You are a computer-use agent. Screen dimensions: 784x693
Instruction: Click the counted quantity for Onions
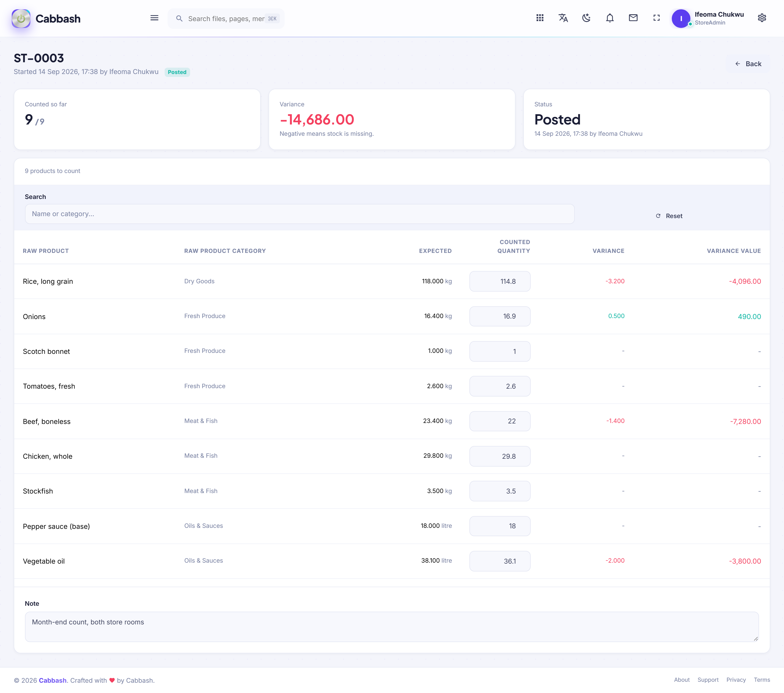pyautogui.click(x=500, y=316)
